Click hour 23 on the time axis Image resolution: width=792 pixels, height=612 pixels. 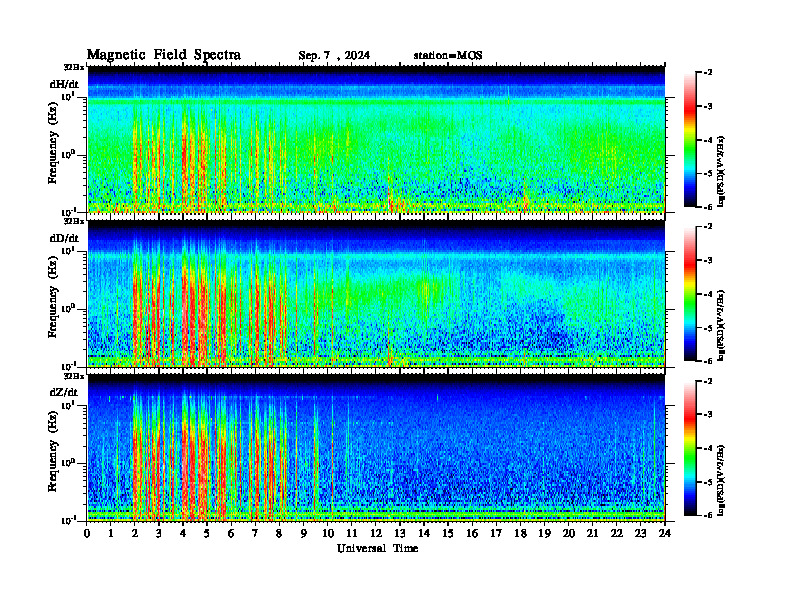(x=641, y=534)
